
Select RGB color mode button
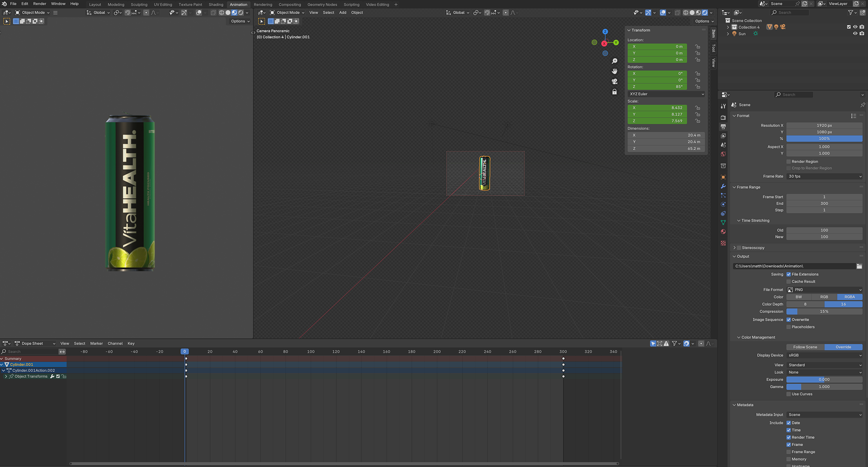click(x=824, y=297)
